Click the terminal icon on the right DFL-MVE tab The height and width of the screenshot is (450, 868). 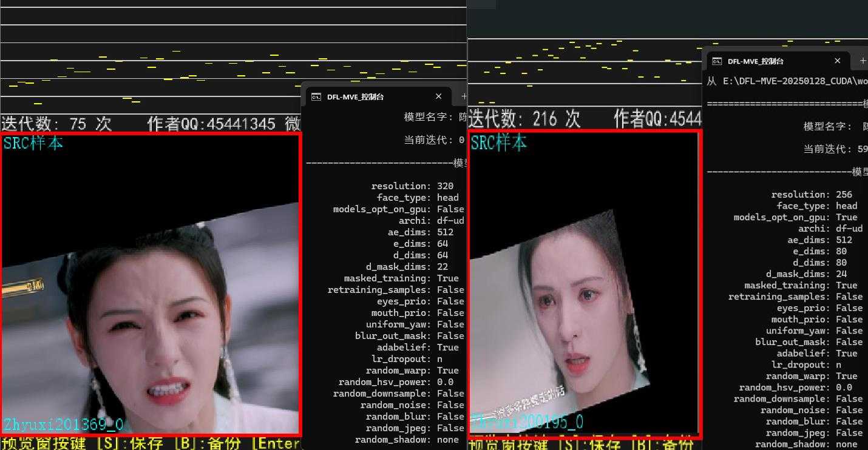tap(717, 61)
